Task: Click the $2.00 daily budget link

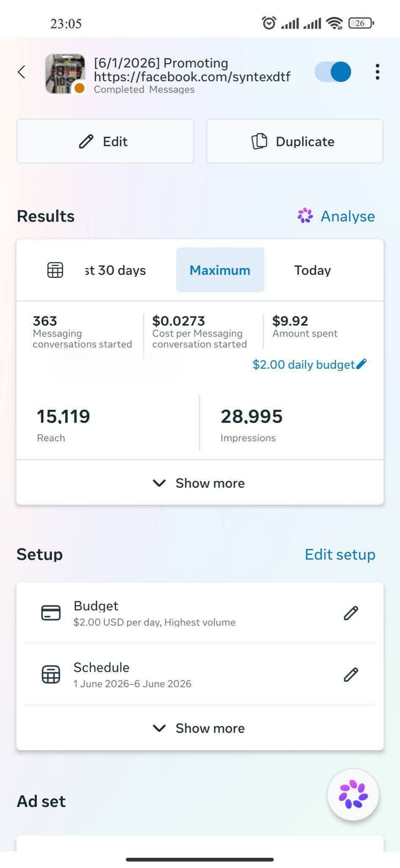Action: point(304,364)
